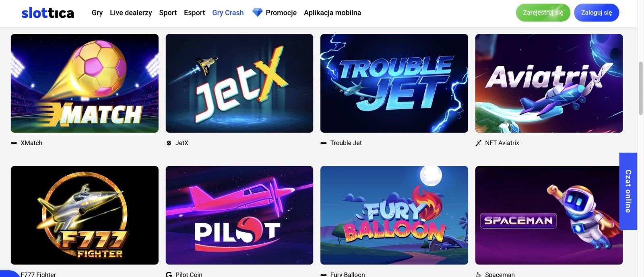644x277 pixels.
Task: Click the provider icon beside Trouble Jet
Action: coord(324,143)
